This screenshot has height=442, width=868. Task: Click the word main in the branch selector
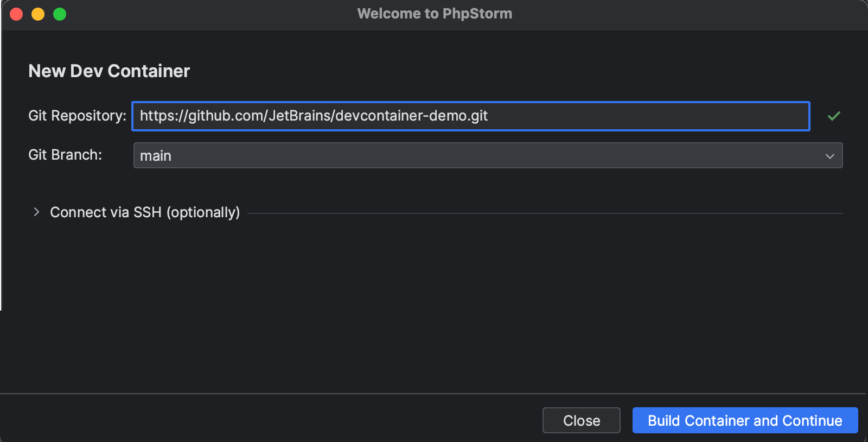click(x=156, y=156)
